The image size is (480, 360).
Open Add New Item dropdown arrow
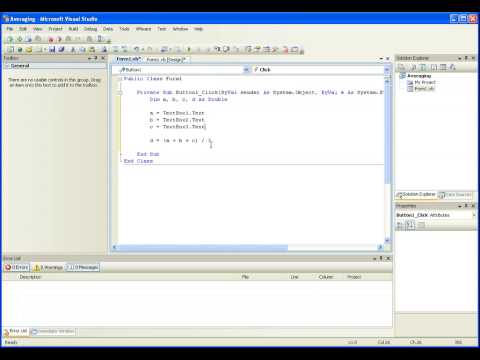(45, 49)
